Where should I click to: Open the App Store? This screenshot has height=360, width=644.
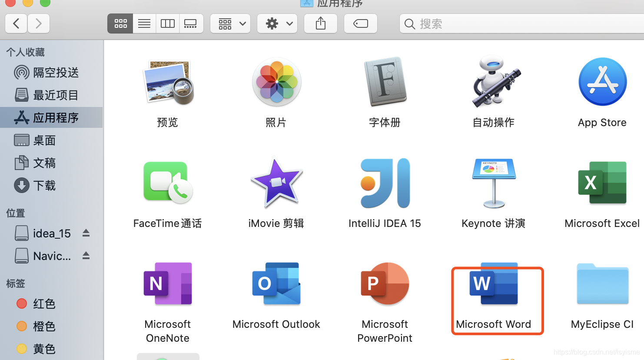[x=602, y=82]
